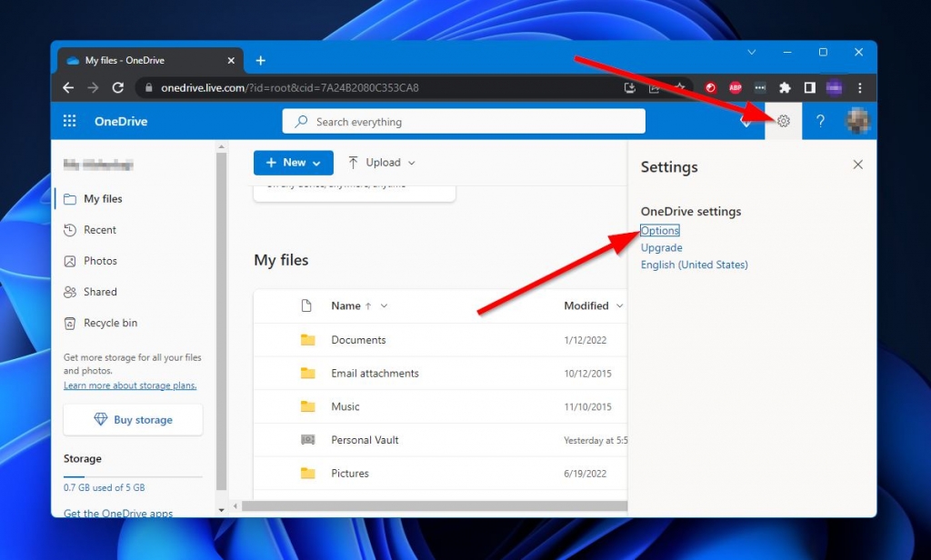Open OneDrive help with question mark icon

tap(820, 121)
